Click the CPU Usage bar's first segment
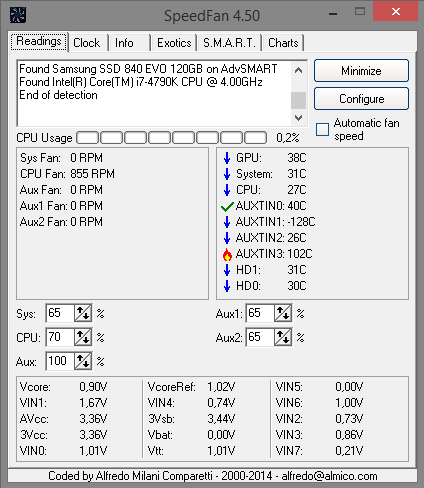 pos(88,138)
